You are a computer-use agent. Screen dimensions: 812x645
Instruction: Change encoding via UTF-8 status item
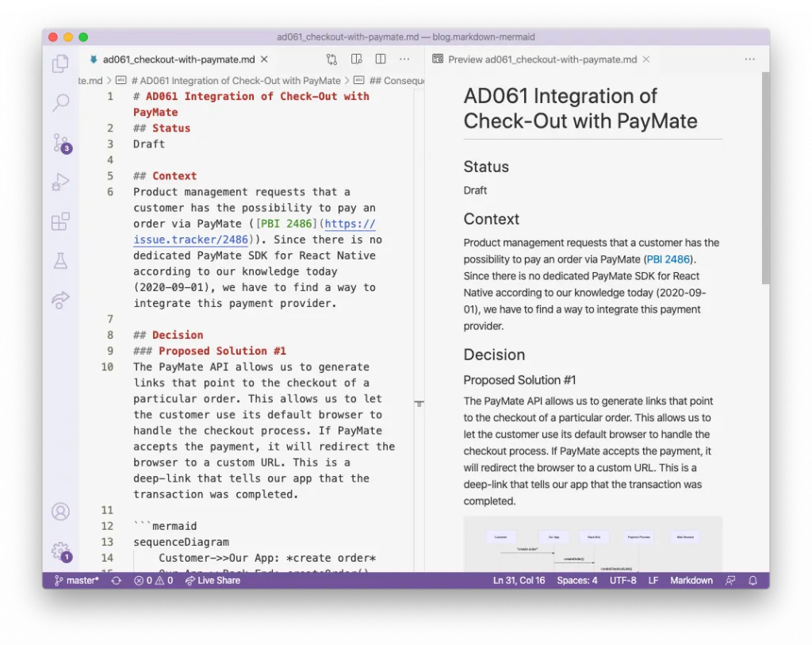(x=622, y=581)
